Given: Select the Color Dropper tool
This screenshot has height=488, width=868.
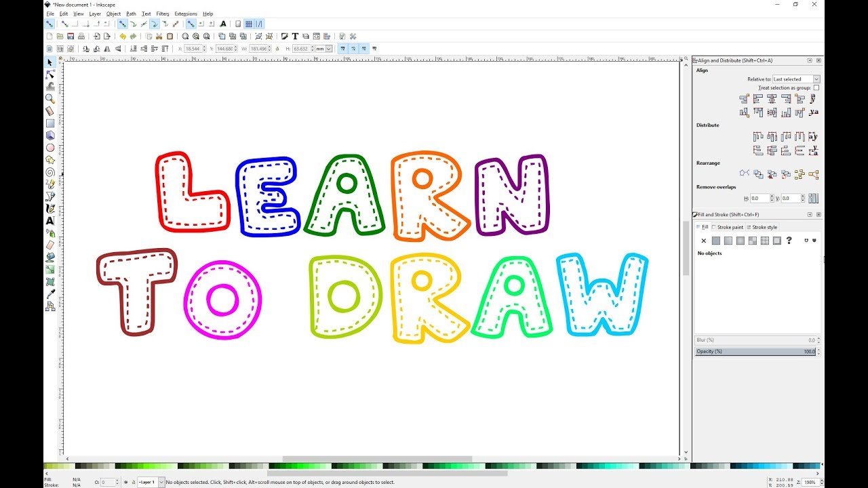Looking at the screenshot, I should [50, 294].
